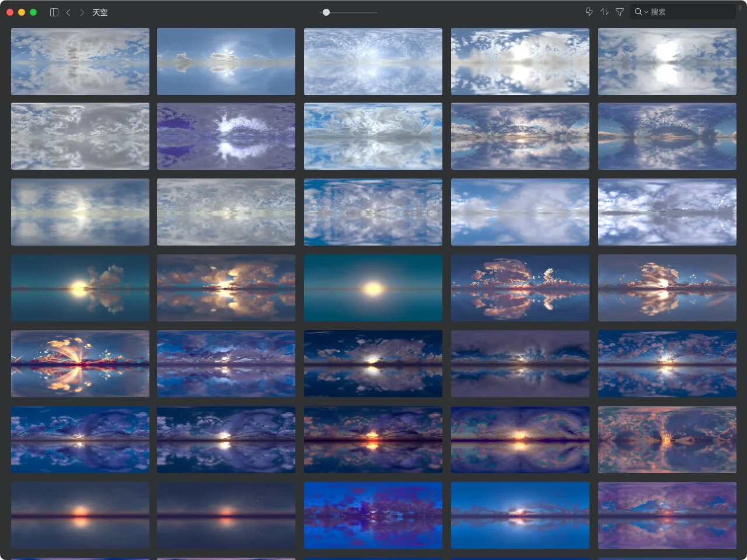Screen dimensions: 747x560
Task: Select the teal sky with sun beside cloud
Action: tap(80, 288)
